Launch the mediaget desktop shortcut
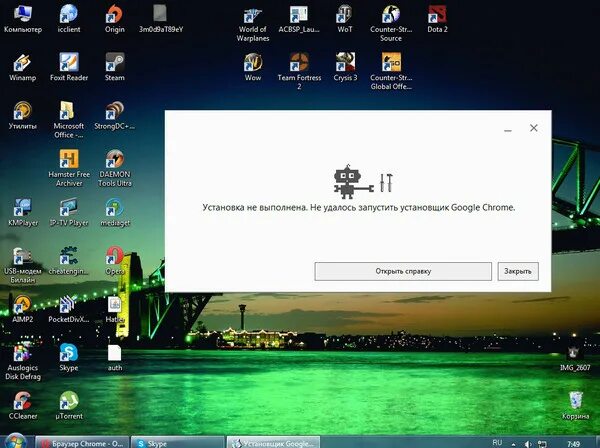The image size is (600, 448). (114, 212)
